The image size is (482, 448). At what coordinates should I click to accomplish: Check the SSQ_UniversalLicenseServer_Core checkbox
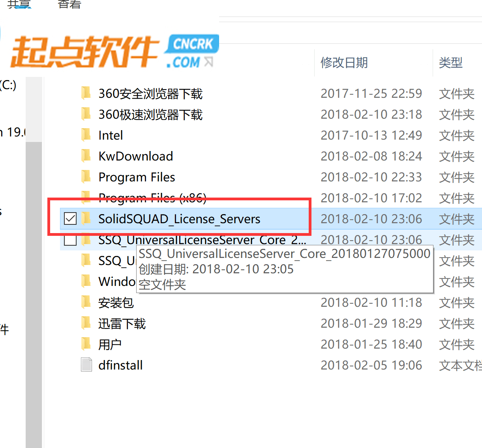click(70, 239)
